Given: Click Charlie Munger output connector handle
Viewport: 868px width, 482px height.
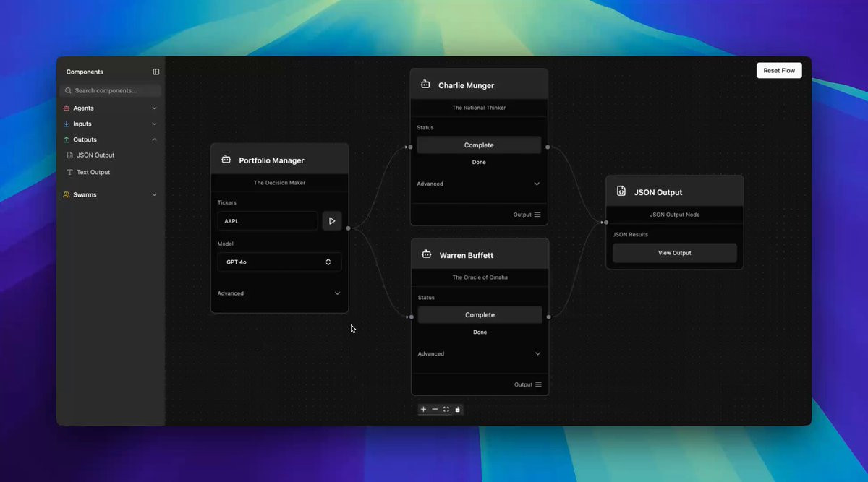Looking at the screenshot, I should point(548,147).
